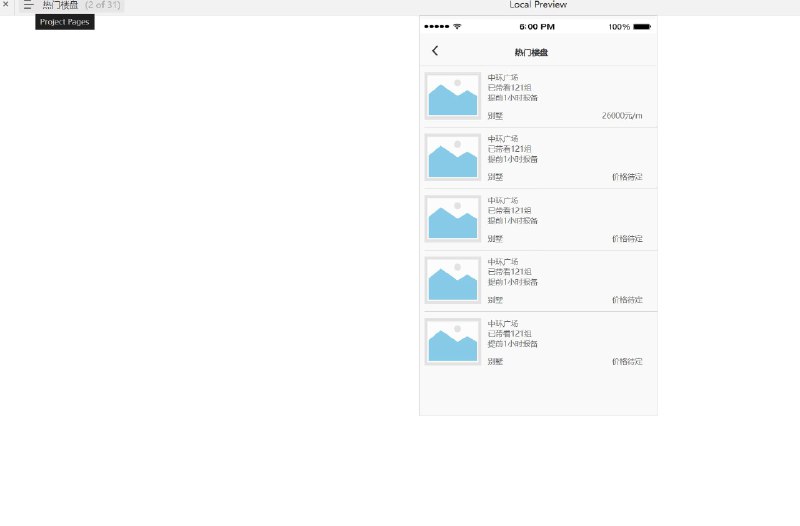Screen dimensions: 800x526
Task: Click 中环广场 title in fourth listing
Action: 503,262
